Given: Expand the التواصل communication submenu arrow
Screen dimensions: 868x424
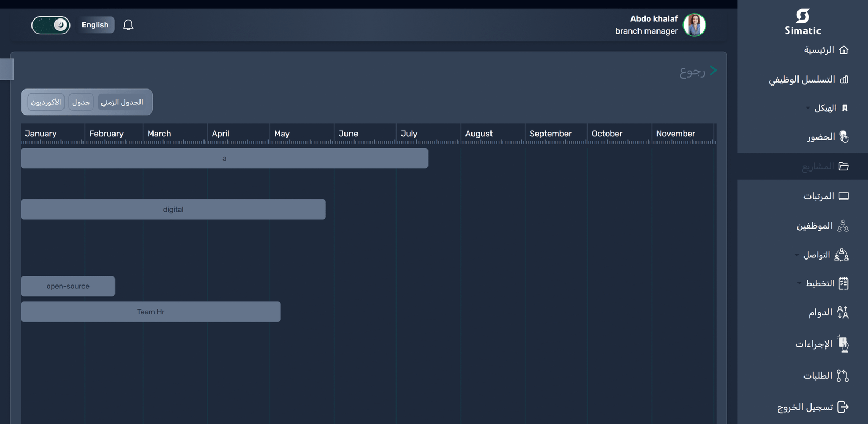Looking at the screenshot, I should pos(796,255).
